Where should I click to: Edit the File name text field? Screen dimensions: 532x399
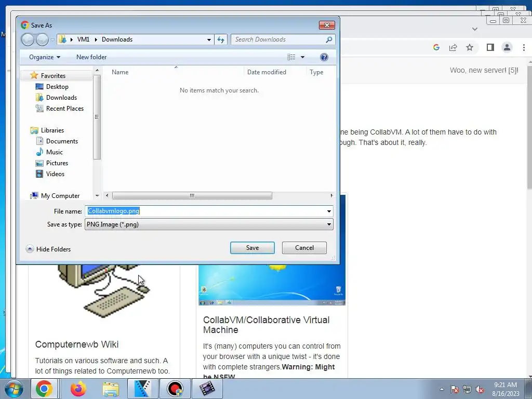coord(205,211)
